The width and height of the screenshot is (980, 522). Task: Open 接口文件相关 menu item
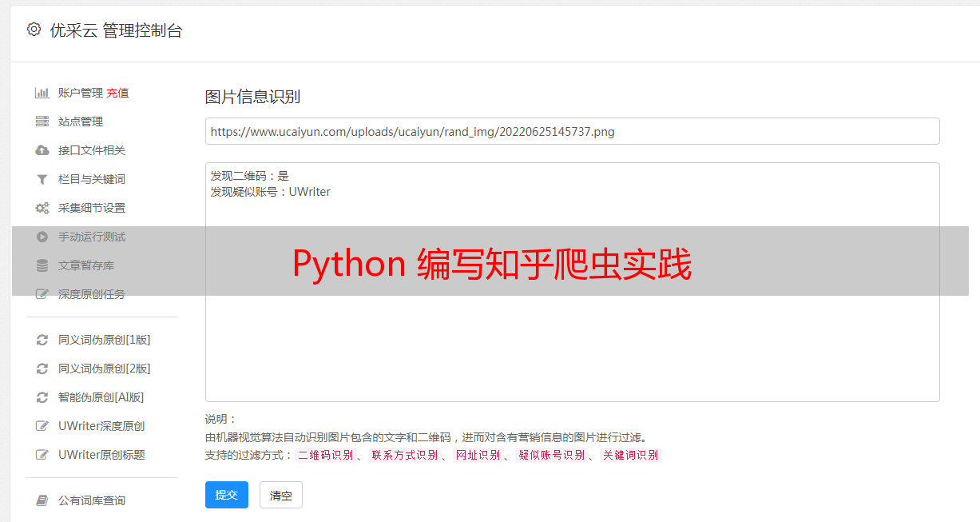[x=92, y=150]
